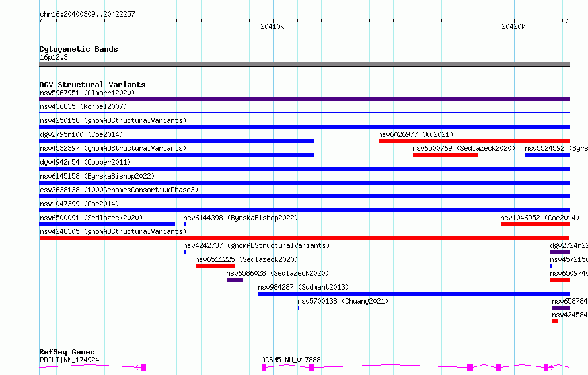Click nsv6145158 (ByrskaBishop2022) label

[x=97, y=176]
